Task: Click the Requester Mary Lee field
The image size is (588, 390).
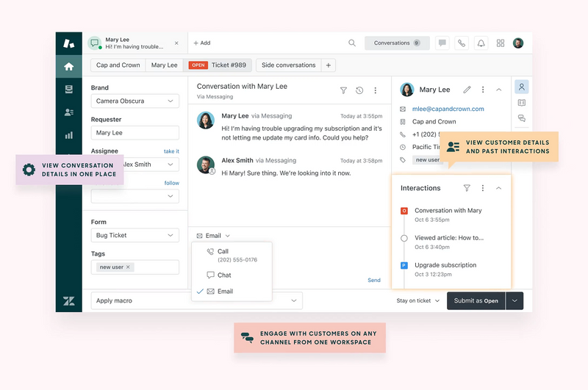Action: (135, 133)
